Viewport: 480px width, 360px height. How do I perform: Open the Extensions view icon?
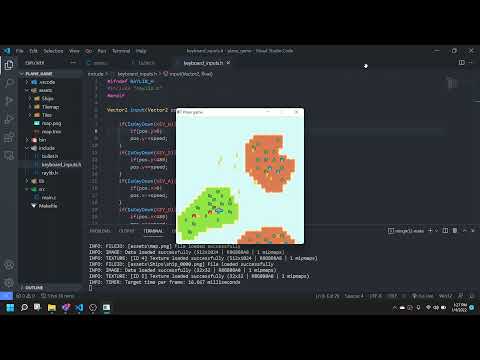[x=9, y=137]
